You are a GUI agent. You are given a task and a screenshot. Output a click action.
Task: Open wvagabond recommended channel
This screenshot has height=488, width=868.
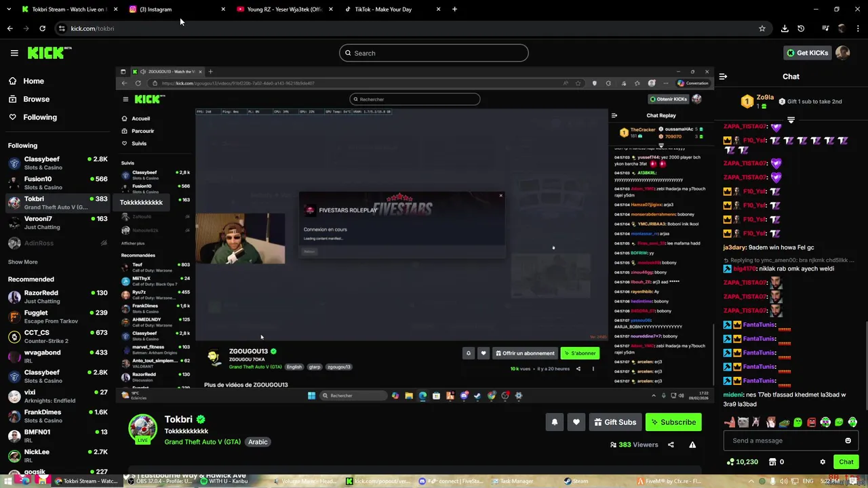click(x=58, y=357)
